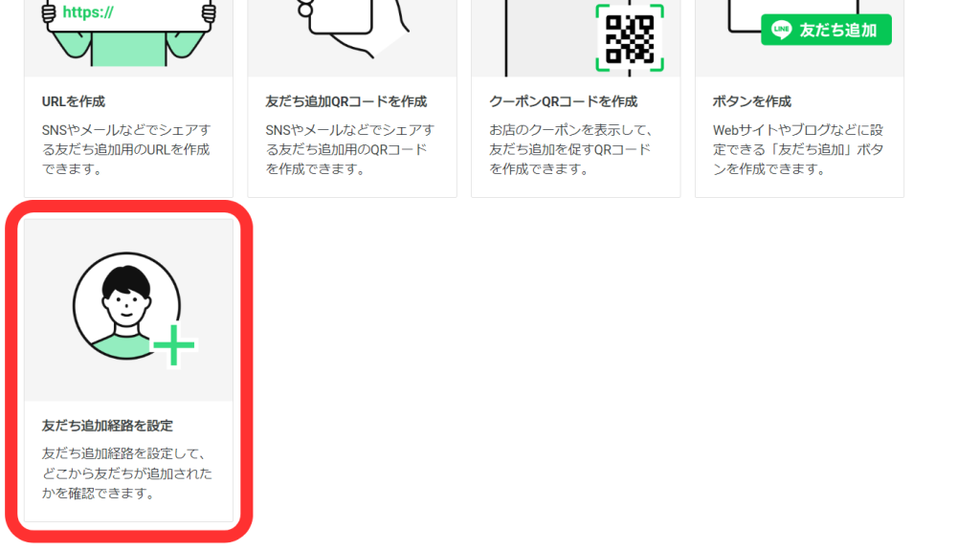Image resolution: width=980 pixels, height=550 pixels.
Task: Click the お店のクーポンを表示して description text
Action: pyautogui.click(x=570, y=149)
